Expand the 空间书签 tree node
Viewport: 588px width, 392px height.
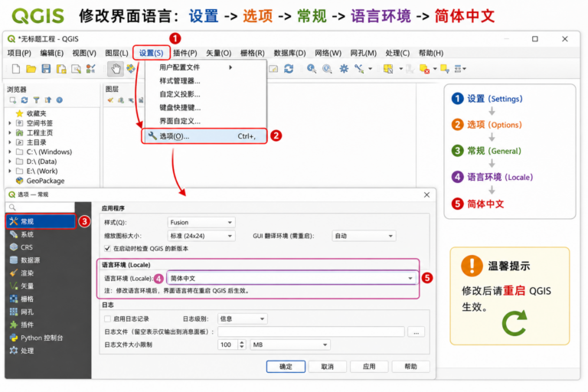coord(10,122)
